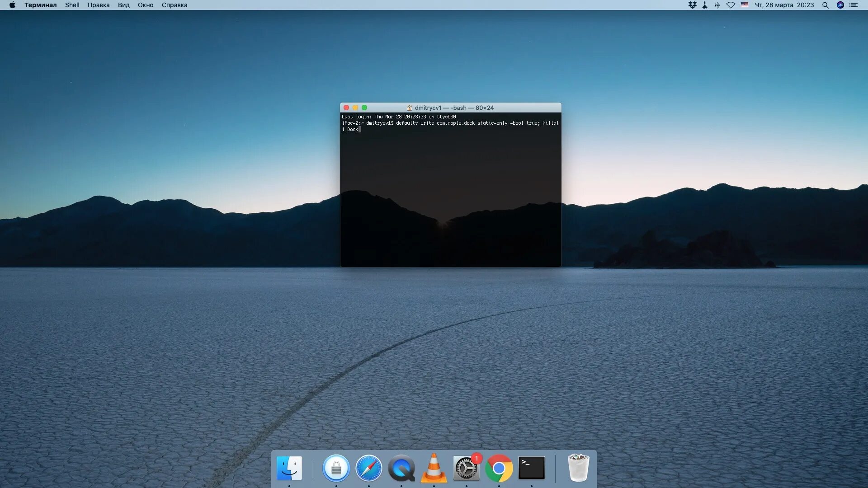
Task: Launch VLC cone icon in Dock
Action: pos(434,468)
